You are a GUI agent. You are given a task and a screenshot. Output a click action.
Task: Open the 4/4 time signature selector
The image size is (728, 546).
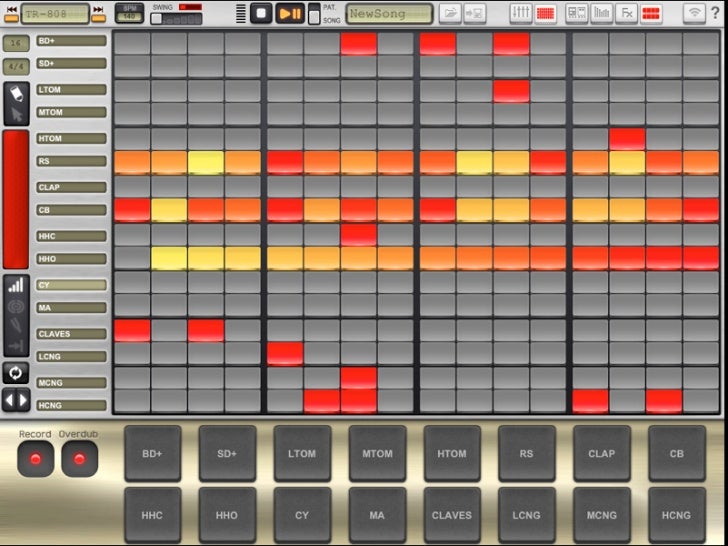(16, 66)
